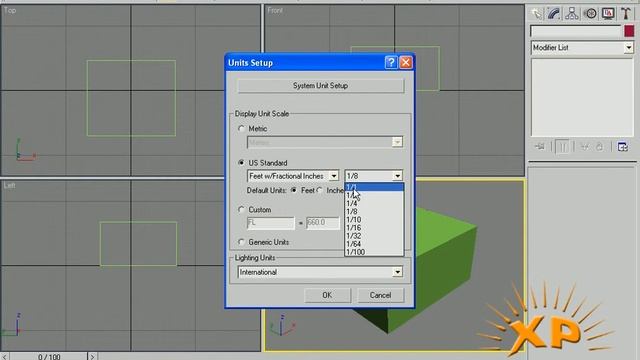The height and width of the screenshot is (360, 640).
Task: Toggle Show End Result icon
Action: pyautogui.click(x=562, y=147)
